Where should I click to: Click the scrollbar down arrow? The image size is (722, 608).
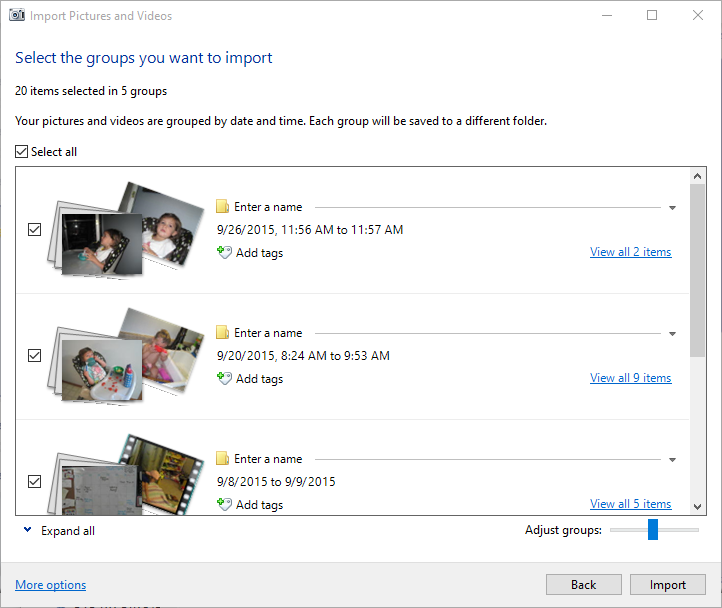tap(698, 507)
